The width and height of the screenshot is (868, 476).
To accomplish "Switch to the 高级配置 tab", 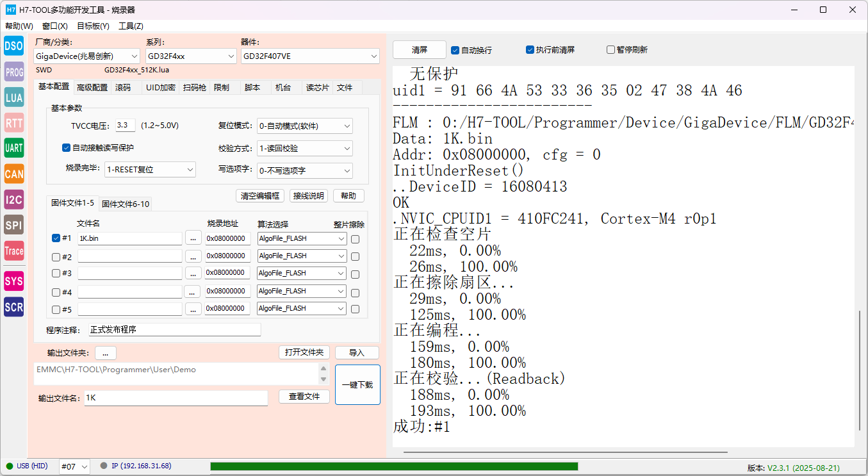I will point(92,88).
